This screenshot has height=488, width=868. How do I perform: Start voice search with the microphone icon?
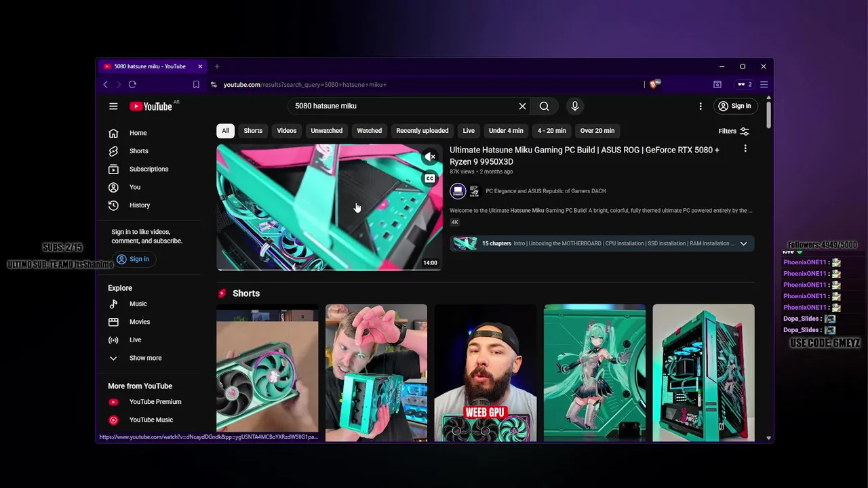click(x=574, y=106)
